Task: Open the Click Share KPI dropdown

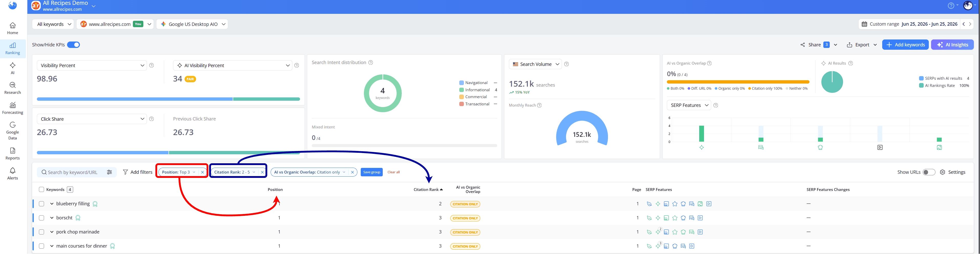Action: point(92,119)
